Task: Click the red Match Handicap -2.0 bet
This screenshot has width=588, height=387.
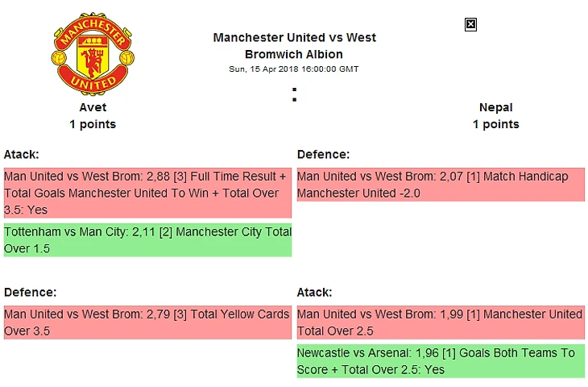Action: [441, 185]
